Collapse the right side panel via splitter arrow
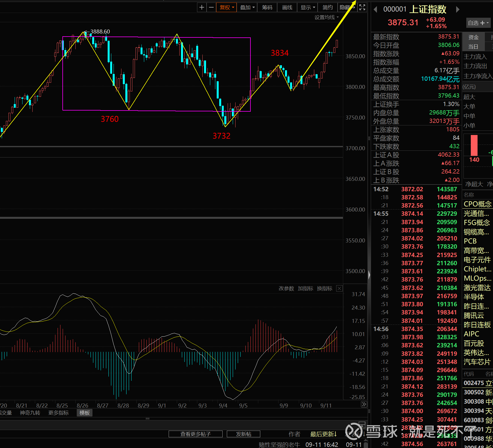 [x=369, y=274]
